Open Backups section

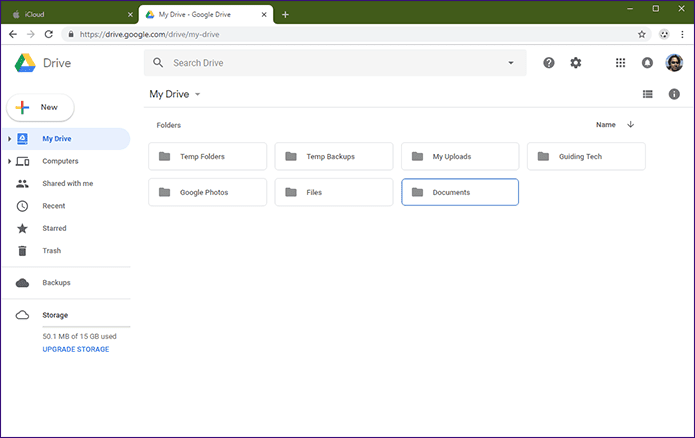[66, 283]
